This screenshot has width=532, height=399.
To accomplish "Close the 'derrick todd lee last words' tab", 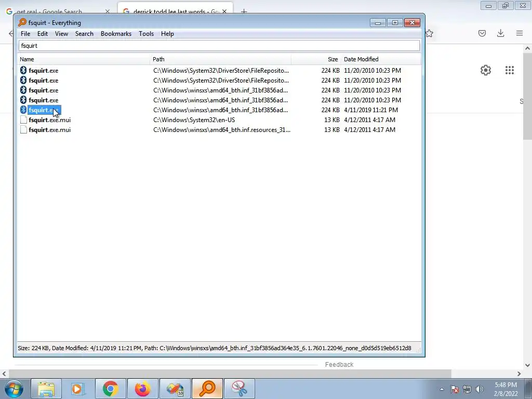I will (x=224, y=11).
